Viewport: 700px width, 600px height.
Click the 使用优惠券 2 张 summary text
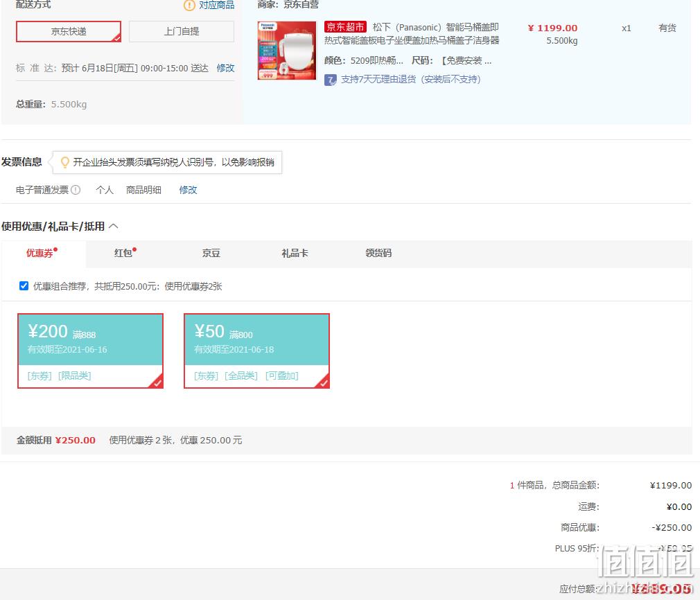pyautogui.click(x=140, y=440)
